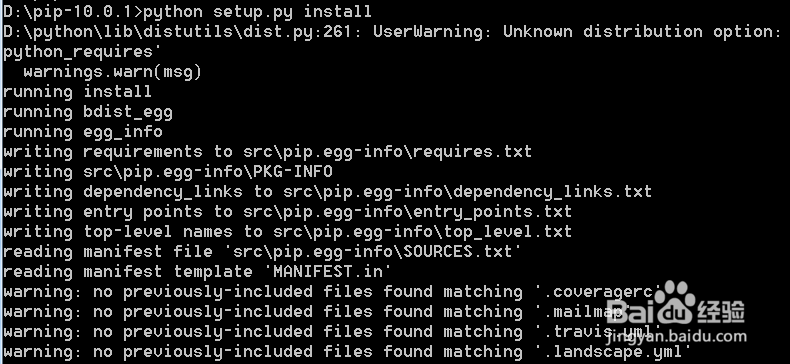Click the dependency_links.txt path text
This screenshot has height=364, width=790.
[x=468, y=192]
